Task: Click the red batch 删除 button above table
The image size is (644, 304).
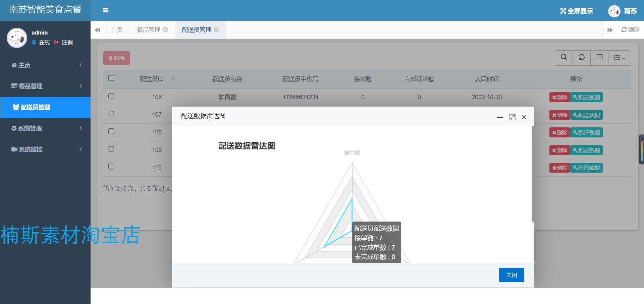Action: pyautogui.click(x=116, y=58)
